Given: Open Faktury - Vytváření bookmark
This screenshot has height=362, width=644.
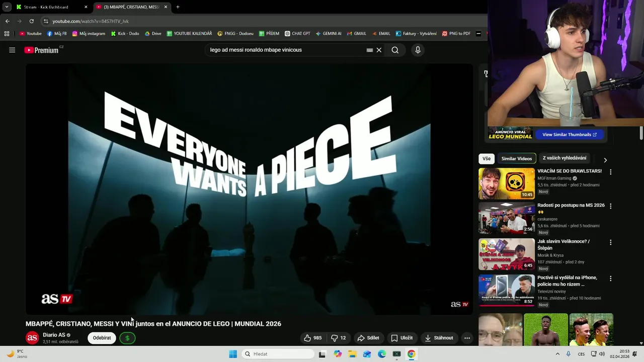Looking at the screenshot, I should pyautogui.click(x=416, y=34).
